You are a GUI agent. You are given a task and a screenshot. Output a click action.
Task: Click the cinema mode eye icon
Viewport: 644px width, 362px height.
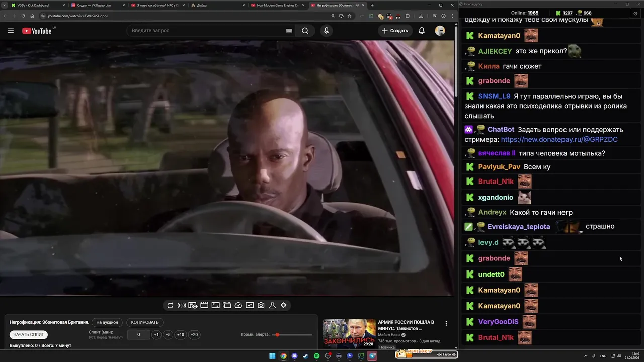click(193, 305)
